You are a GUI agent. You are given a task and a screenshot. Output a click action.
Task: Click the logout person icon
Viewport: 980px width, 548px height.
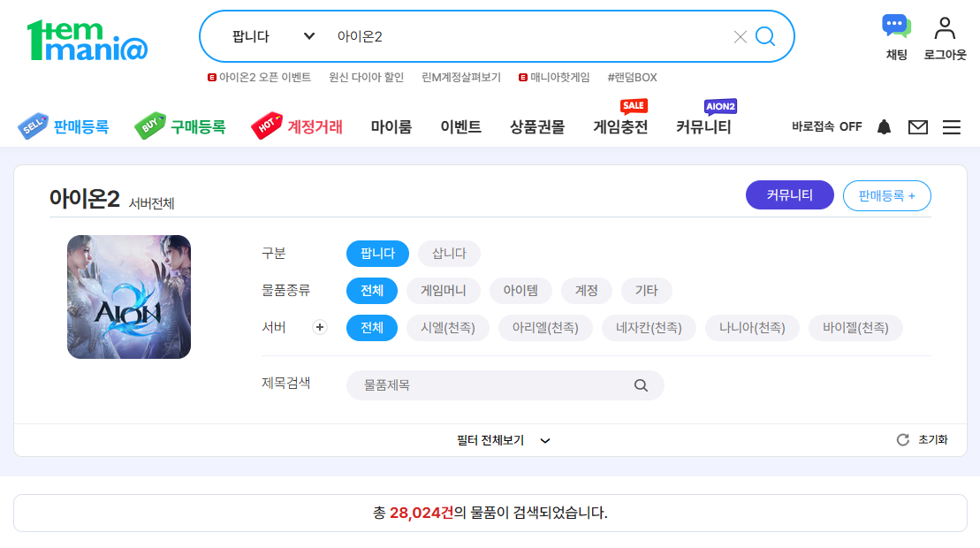tap(945, 28)
